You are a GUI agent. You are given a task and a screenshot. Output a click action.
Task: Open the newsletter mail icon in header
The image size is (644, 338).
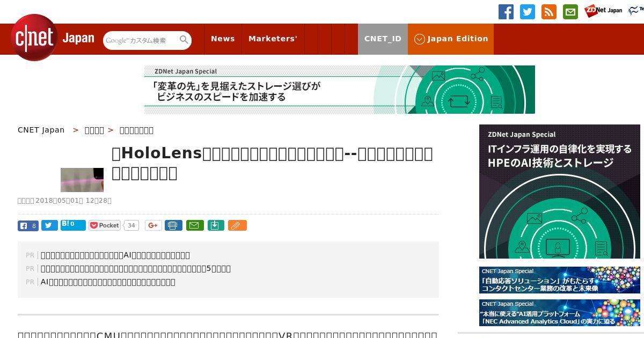click(x=570, y=12)
